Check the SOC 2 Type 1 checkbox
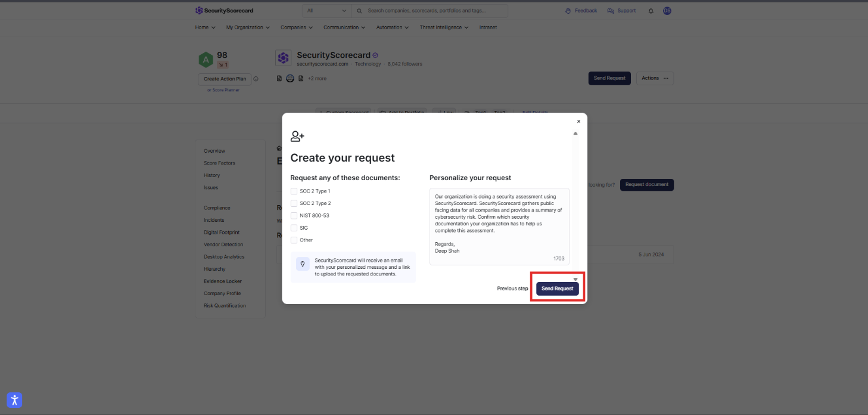The width and height of the screenshot is (868, 415). coord(294,191)
